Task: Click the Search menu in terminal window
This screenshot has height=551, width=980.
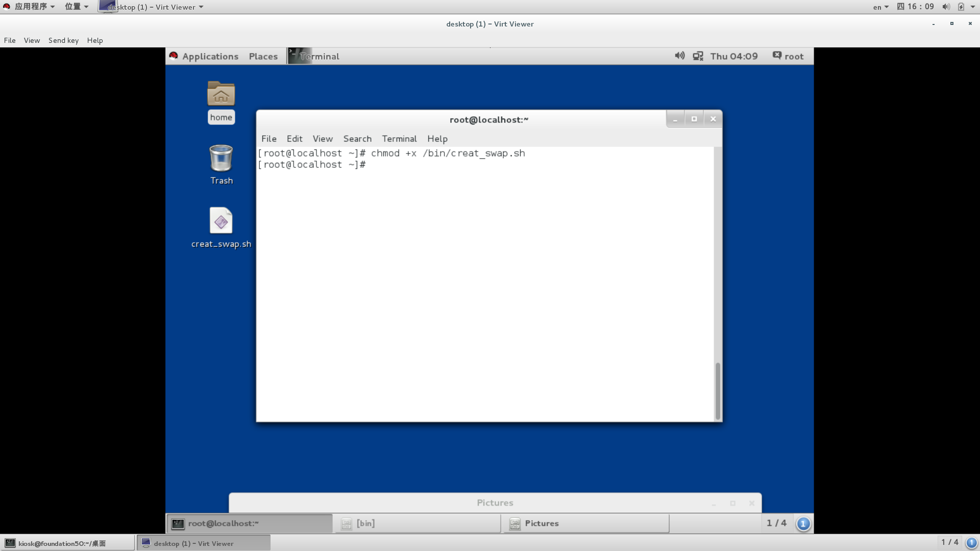Action: (357, 139)
